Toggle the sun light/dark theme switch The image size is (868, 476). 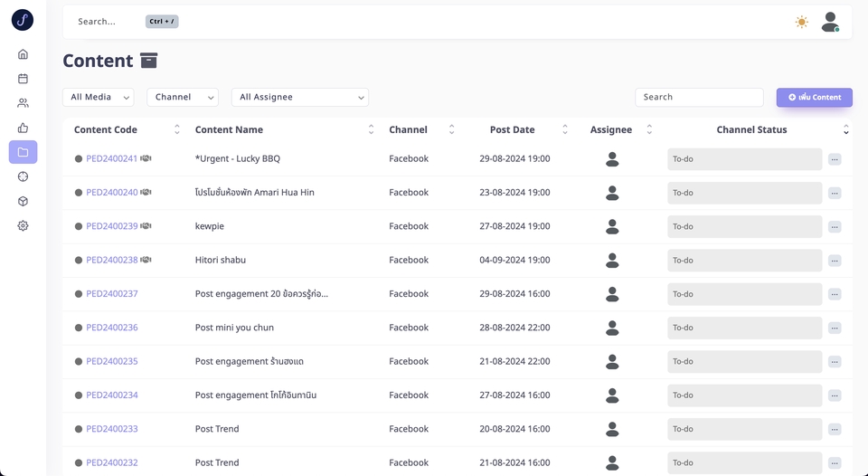[801, 22]
